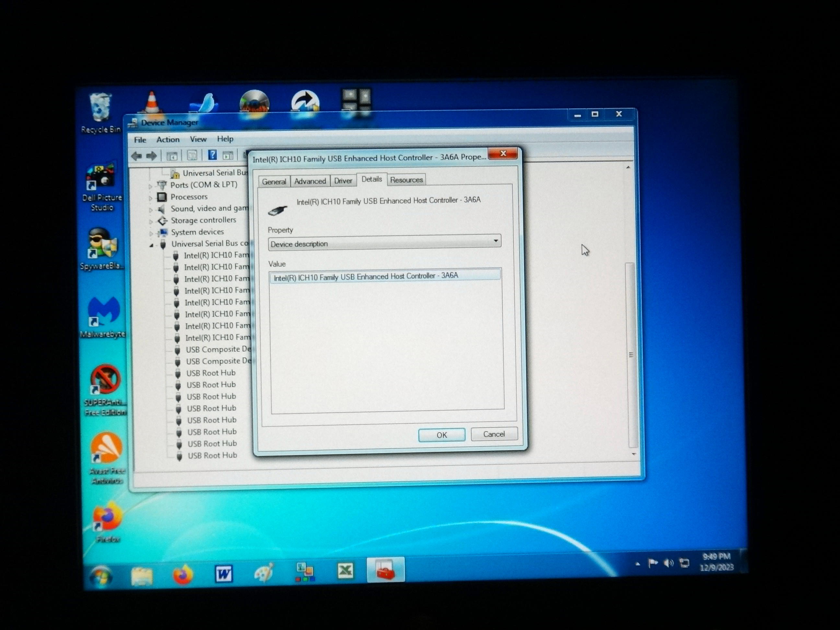
Task: Switch to the Advanced tab
Action: point(310,181)
